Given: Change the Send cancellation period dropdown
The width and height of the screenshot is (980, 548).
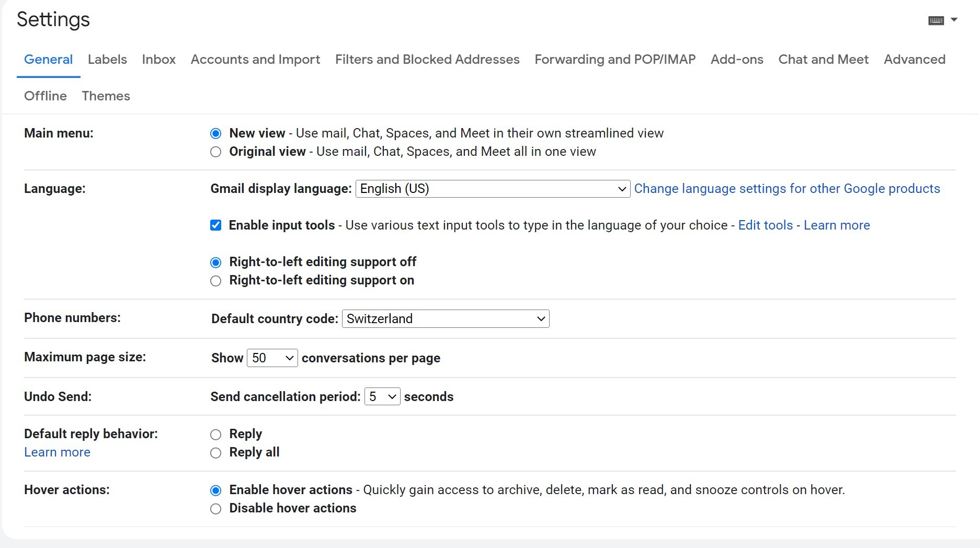Looking at the screenshot, I should [x=382, y=397].
